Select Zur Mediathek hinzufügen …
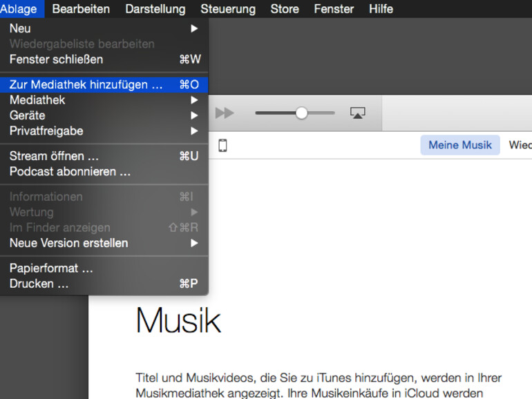 [104, 84]
